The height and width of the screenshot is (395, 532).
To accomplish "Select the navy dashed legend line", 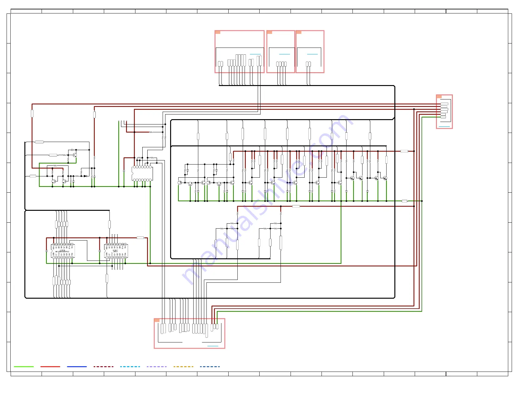I will 210,367.
